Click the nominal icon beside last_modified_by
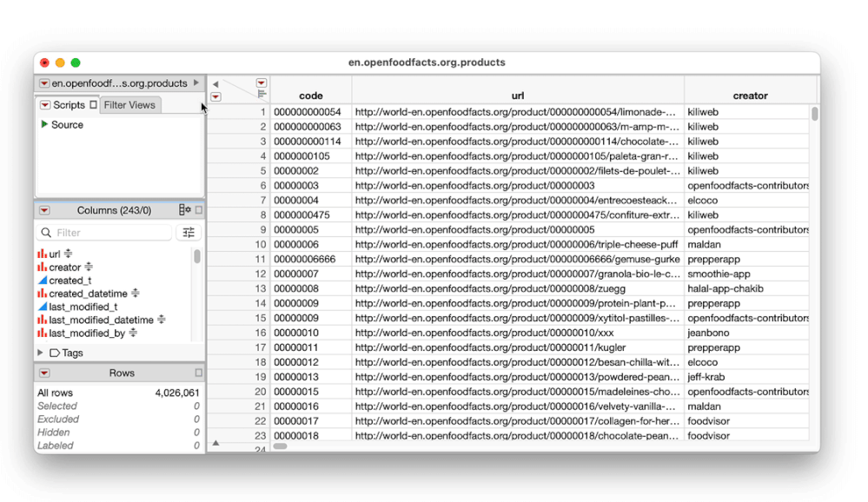This screenshot has height=502, width=868. pyautogui.click(x=42, y=334)
